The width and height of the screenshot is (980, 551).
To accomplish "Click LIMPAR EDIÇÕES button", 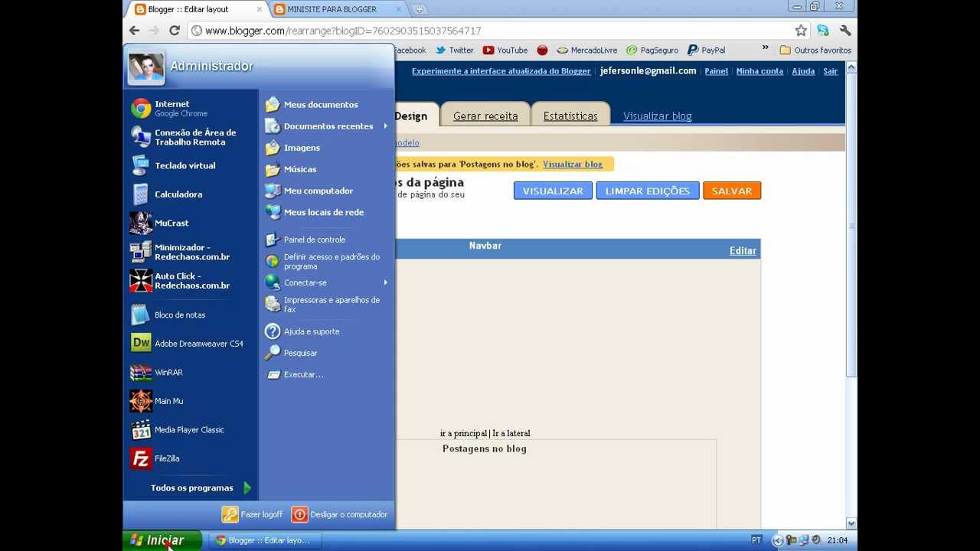I will point(648,191).
